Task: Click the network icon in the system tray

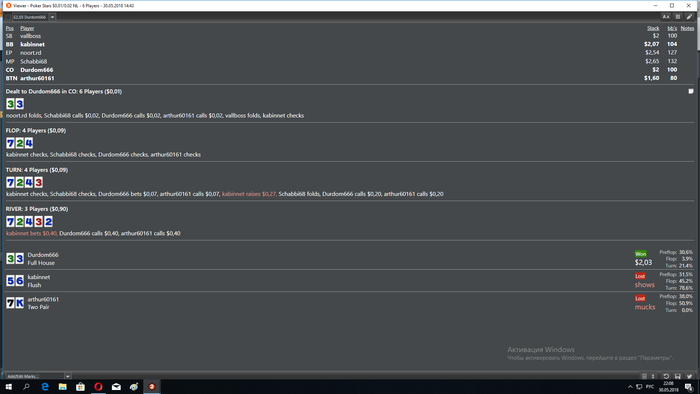Action: point(639,387)
